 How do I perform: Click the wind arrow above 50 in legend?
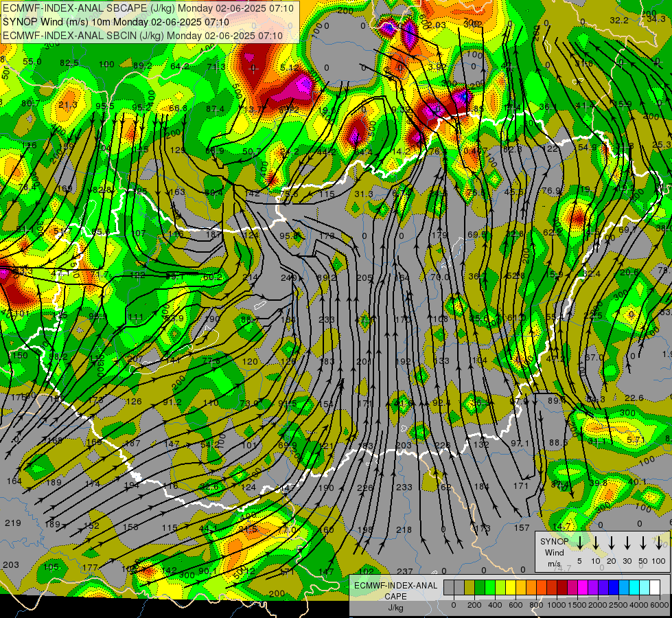click(643, 542)
